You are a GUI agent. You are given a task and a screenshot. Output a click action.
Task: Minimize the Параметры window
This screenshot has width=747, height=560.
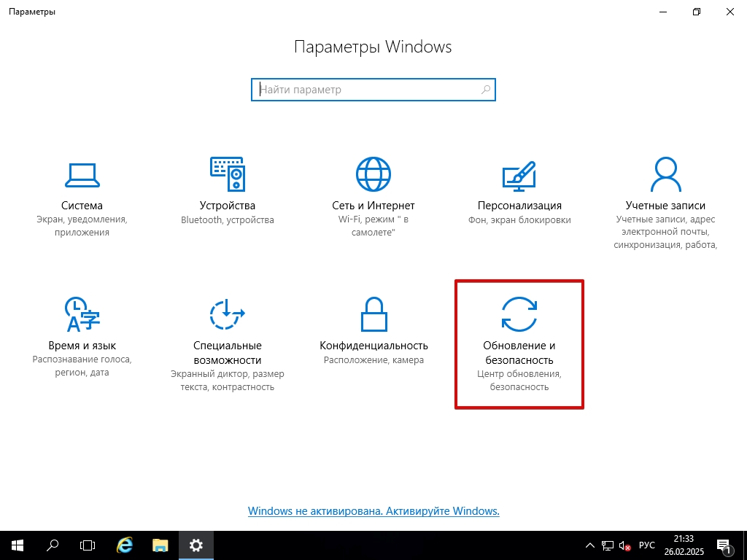pos(663,12)
